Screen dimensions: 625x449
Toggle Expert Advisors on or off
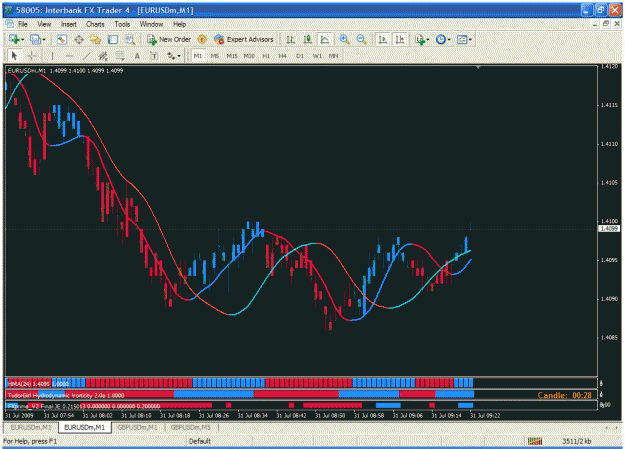coord(244,39)
